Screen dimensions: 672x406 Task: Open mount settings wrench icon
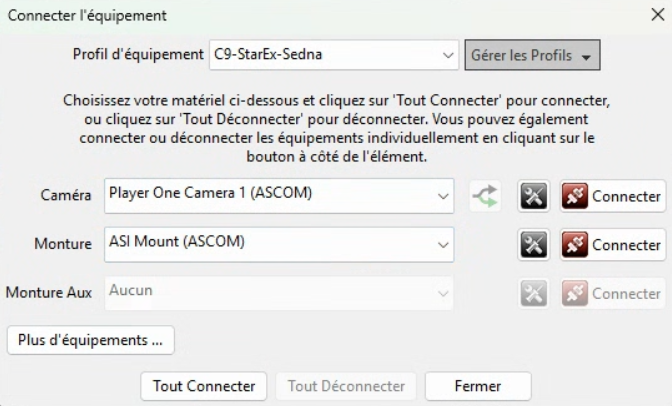coord(534,244)
